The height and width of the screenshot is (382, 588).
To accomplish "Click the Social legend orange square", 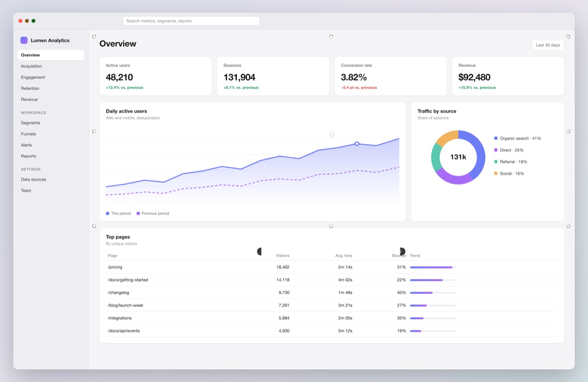I will tap(496, 173).
